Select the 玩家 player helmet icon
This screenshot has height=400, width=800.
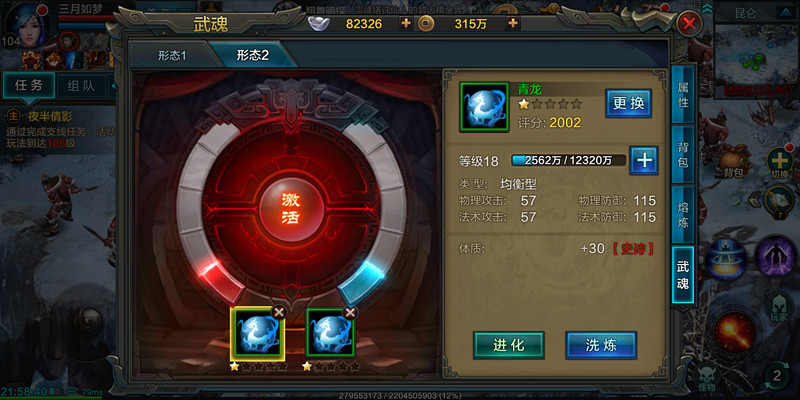779,308
